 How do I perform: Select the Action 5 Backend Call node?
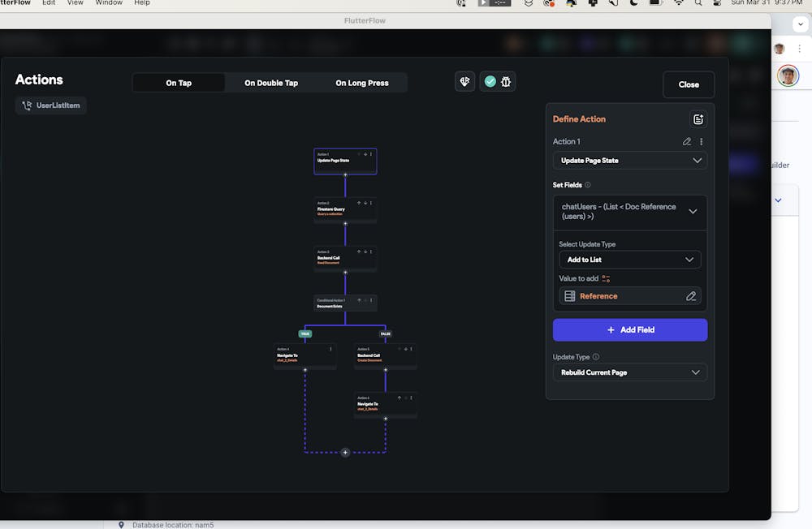[x=385, y=356]
